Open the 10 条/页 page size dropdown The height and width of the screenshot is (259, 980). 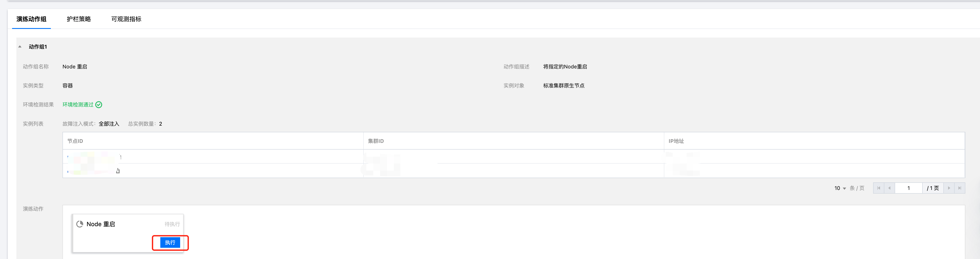840,188
